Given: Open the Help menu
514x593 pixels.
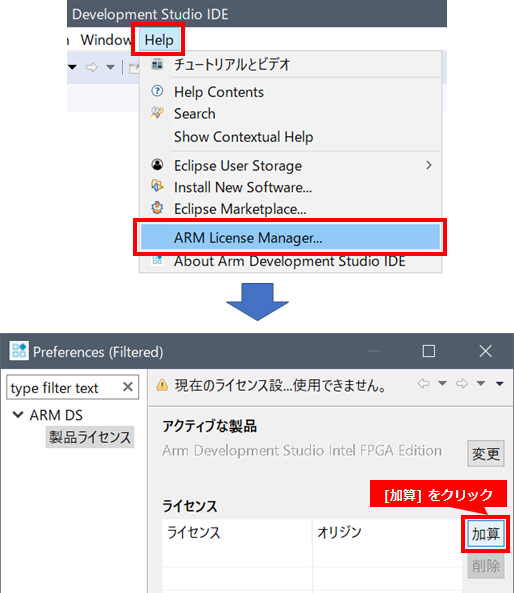Looking at the screenshot, I should (159, 40).
